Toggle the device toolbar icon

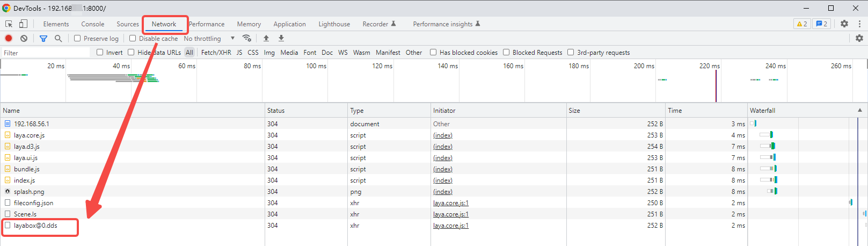click(23, 24)
